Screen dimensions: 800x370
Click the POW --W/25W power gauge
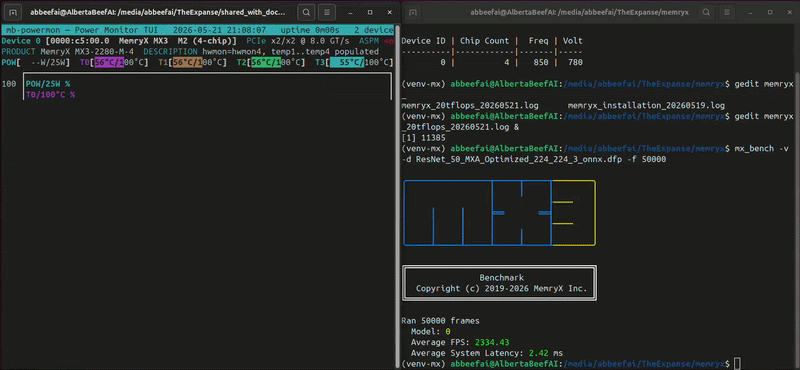point(36,62)
